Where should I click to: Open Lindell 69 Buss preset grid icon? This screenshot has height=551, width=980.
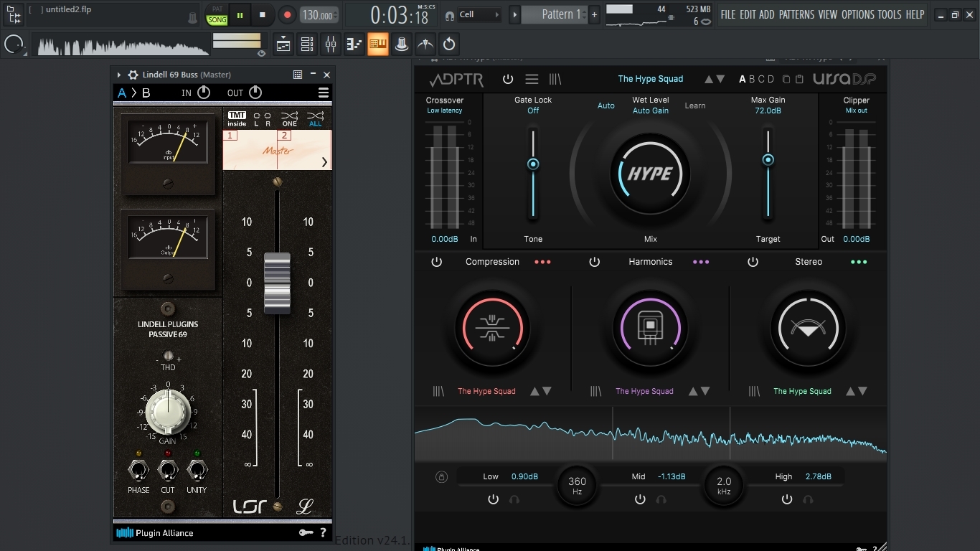tap(298, 75)
